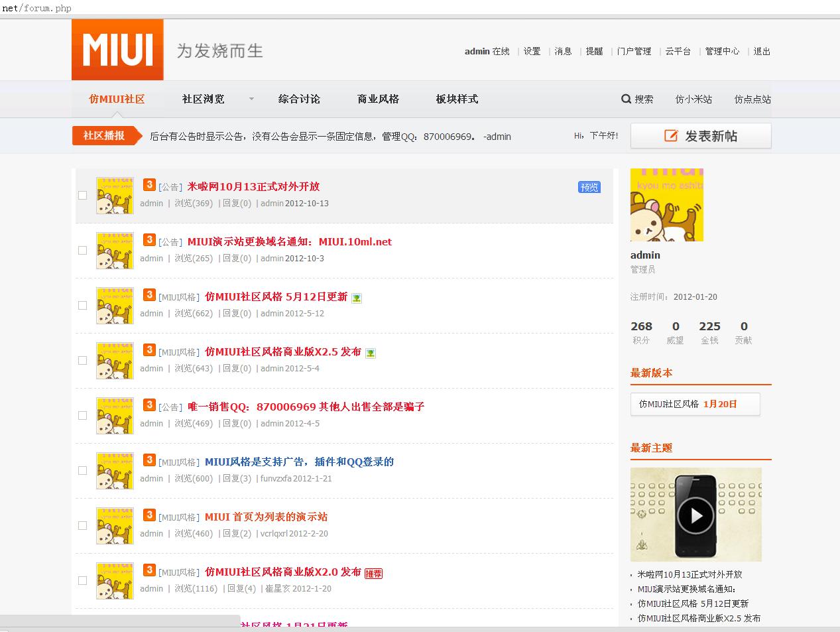Check the box for 商业版X2.0 发布
840x632 pixels.
coord(83,580)
